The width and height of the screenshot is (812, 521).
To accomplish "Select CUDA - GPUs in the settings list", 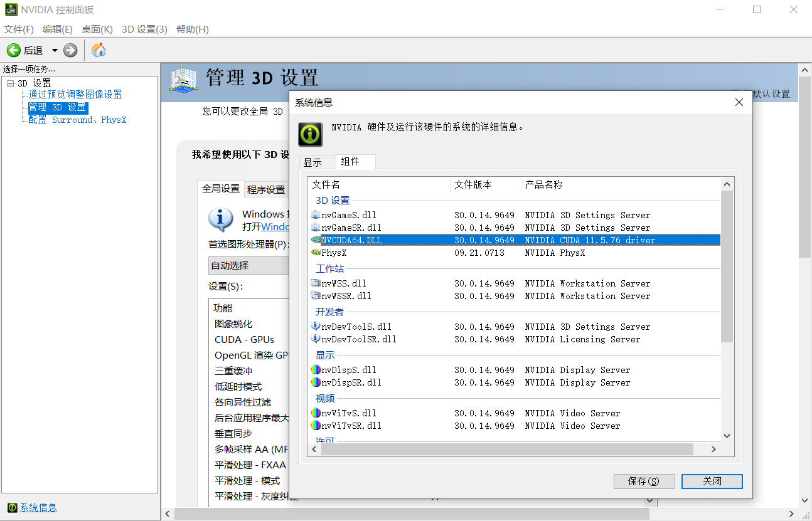I will pyautogui.click(x=244, y=340).
